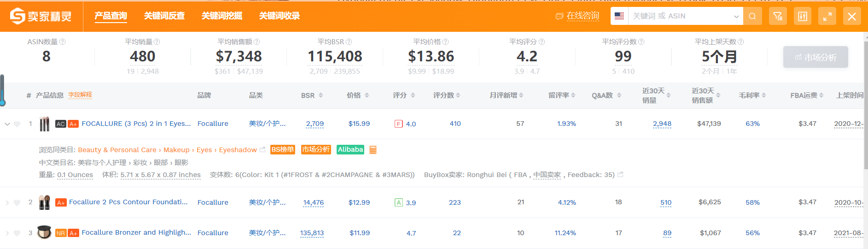Screen dimensions: 868x249
Task: Click the thermometer slider on left edge
Action: coord(2,90)
